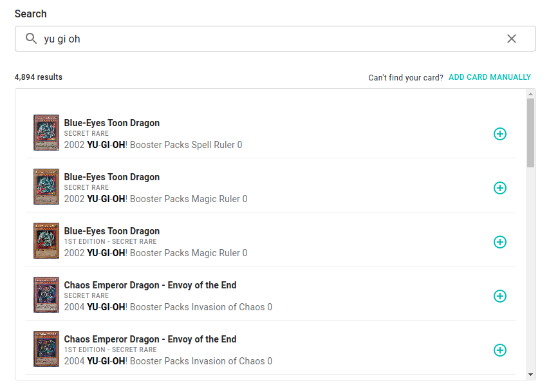This screenshot has height=392, width=549.
Task: Add 1st Edition Chaos Emperor Dragon card
Action: click(499, 350)
